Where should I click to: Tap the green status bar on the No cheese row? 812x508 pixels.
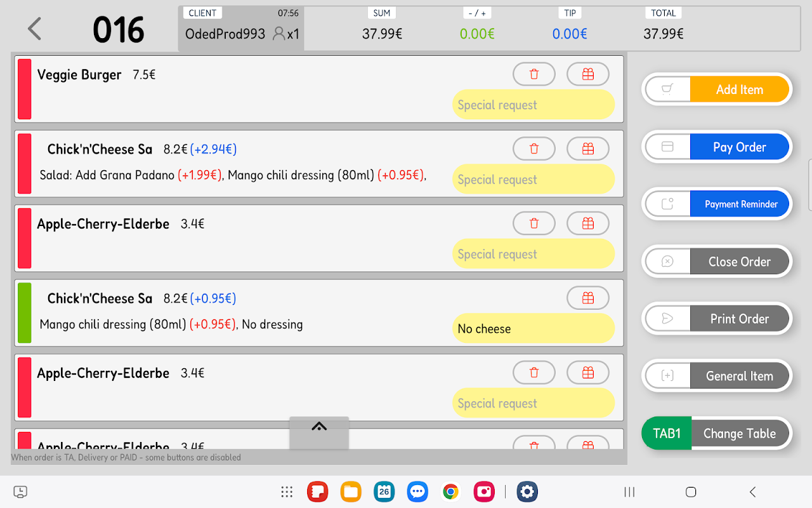tap(24, 313)
